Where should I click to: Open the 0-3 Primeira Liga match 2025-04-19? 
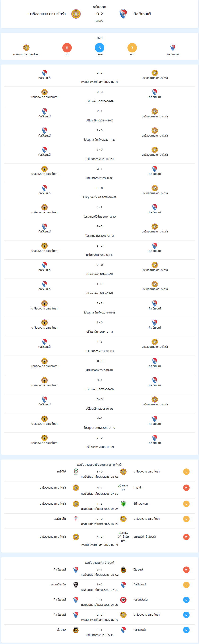[100, 96]
